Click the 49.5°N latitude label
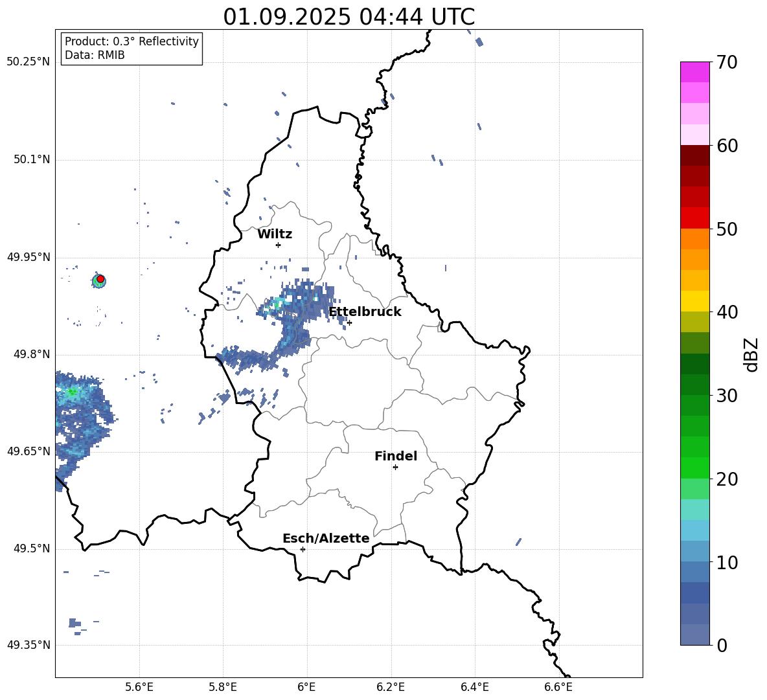This screenshot has width=767, height=700. (32, 548)
